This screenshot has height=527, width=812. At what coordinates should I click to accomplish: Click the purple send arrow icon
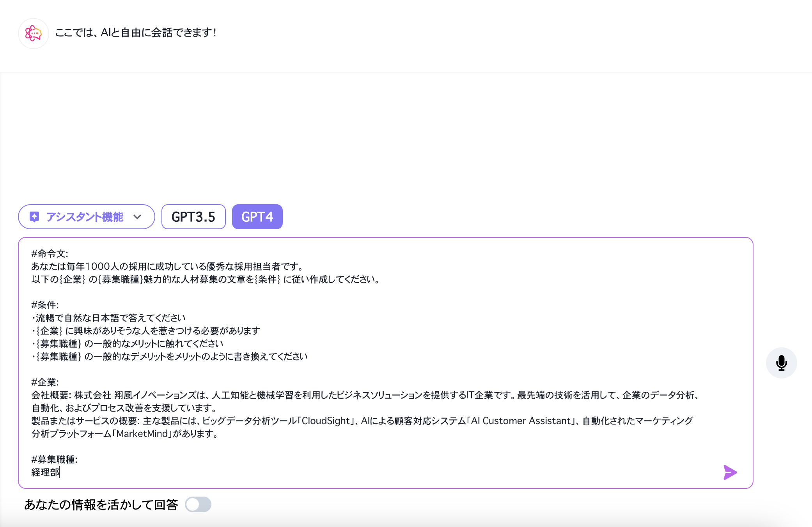pos(730,472)
